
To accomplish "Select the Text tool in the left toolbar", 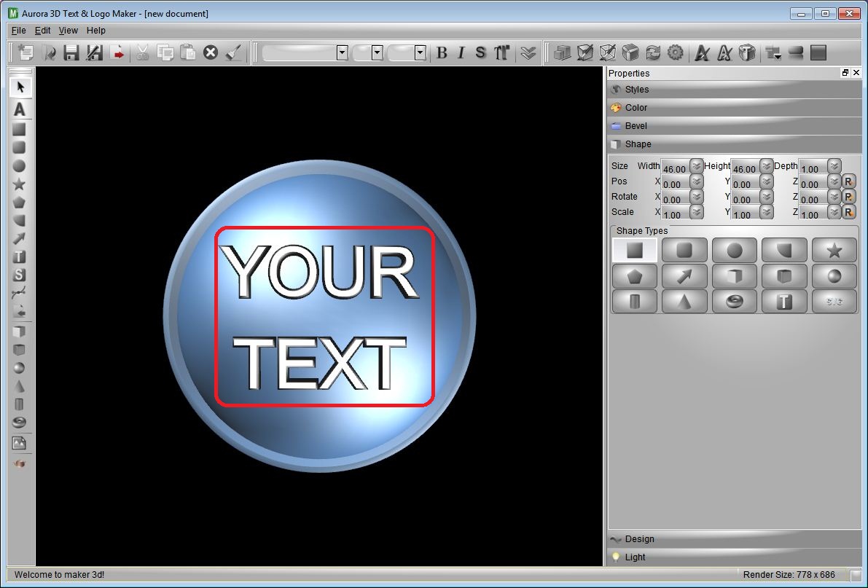I will click(20, 256).
